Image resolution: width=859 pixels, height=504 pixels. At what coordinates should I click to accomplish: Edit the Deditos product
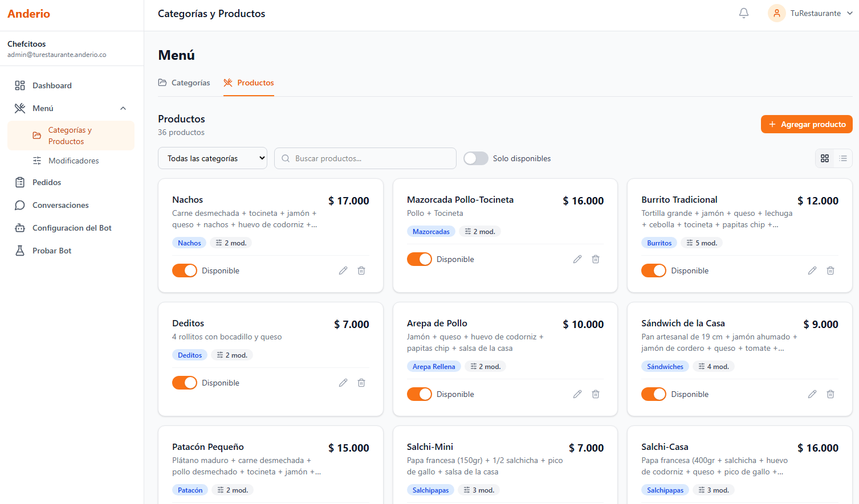[343, 383]
